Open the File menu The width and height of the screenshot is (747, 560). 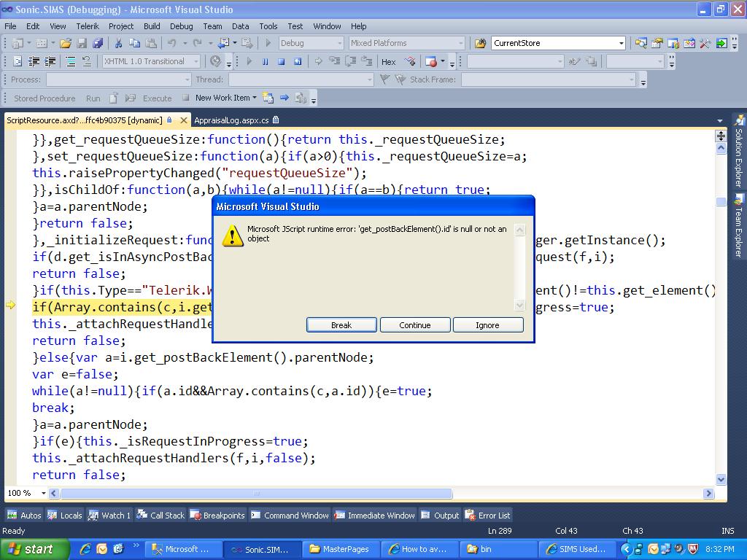[x=10, y=26]
